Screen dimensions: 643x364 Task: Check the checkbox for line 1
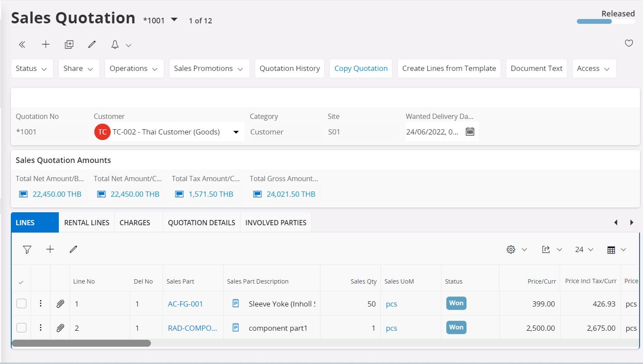21,303
